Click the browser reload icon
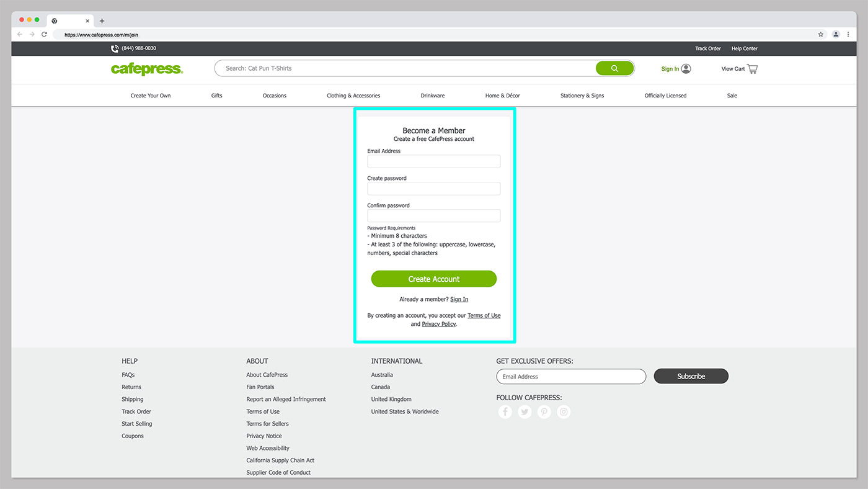The height and width of the screenshot is (489, 868). pyautogui.click(x=44, y=35)
